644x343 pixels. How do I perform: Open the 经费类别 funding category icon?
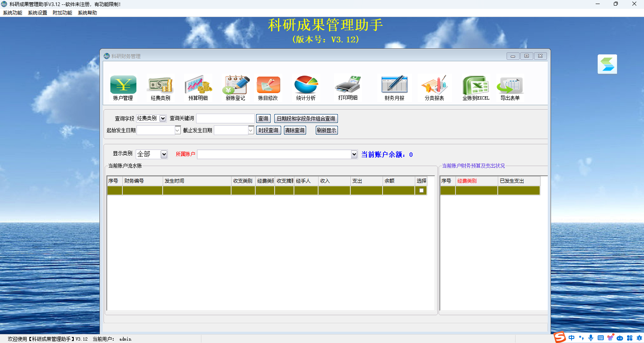pyautogui.click(x=161, y=85)
